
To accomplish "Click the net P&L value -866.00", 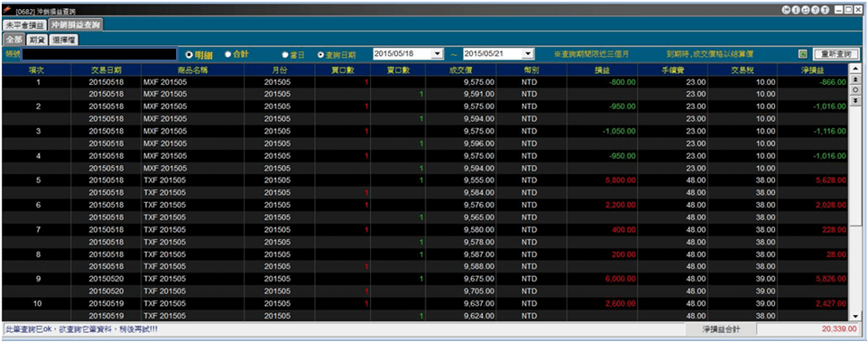I will [832, 81].
